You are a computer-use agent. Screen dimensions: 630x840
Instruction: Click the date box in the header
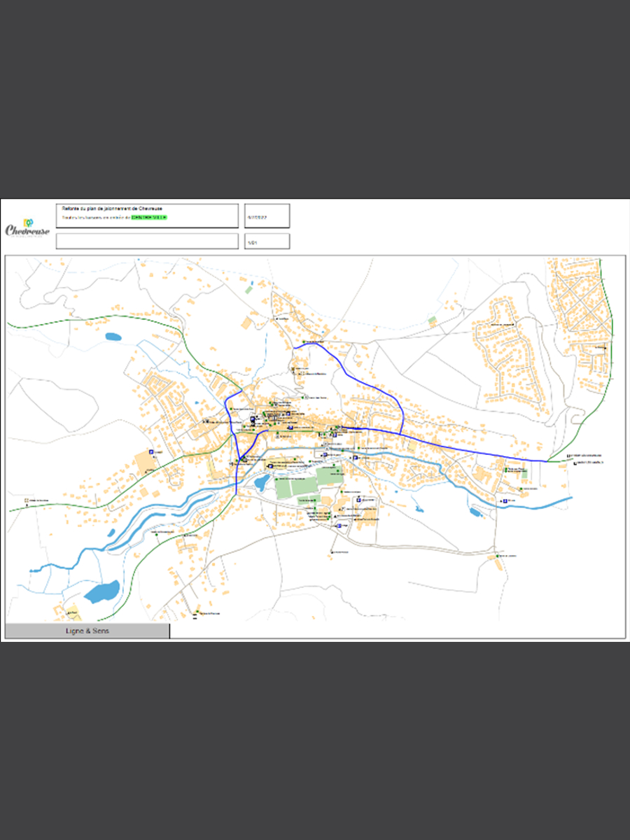pyautogui.click(x=267, y=216)
